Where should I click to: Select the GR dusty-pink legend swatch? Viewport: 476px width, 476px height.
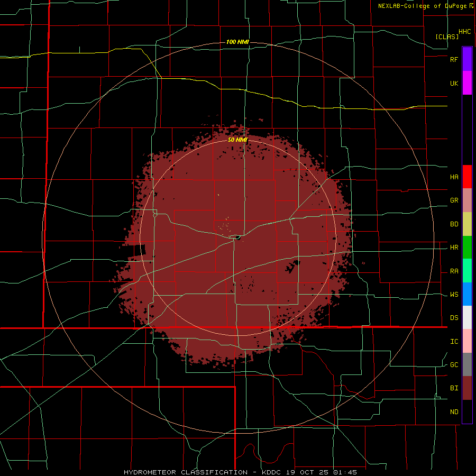[467, 200]
